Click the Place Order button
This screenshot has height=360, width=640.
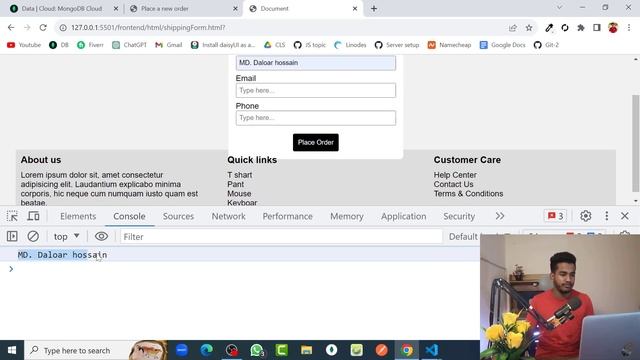coord(316,142)
